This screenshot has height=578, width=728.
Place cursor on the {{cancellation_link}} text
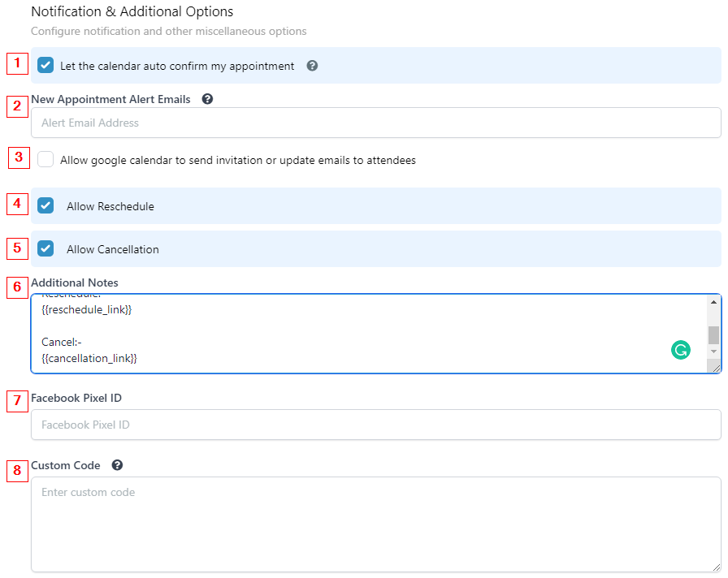click(89, 357)
